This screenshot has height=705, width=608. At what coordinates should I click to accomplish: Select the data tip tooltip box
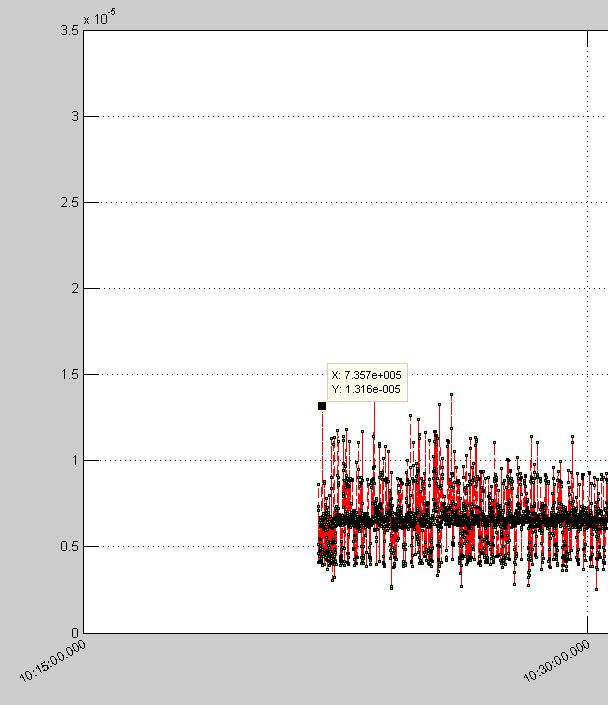(x=366, y=382)
